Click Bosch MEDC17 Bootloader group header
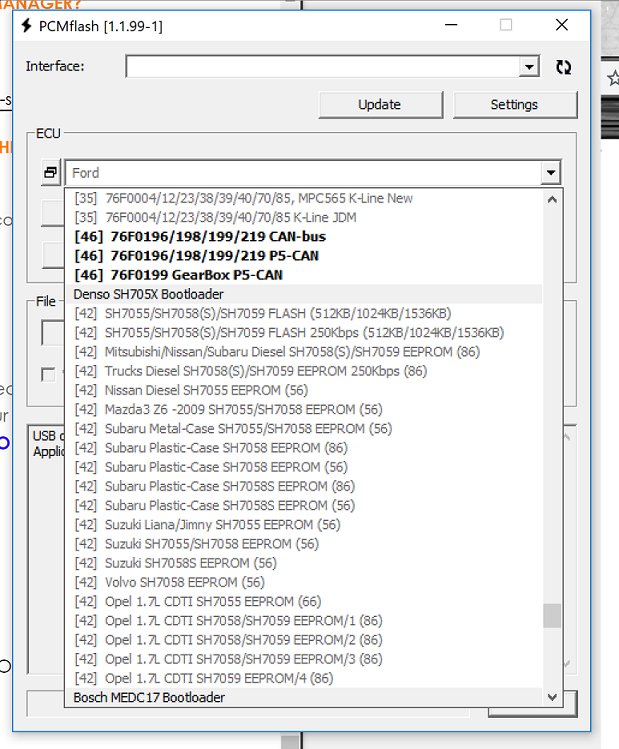Viewport: 619px width, 749px height. coord(304,697)
